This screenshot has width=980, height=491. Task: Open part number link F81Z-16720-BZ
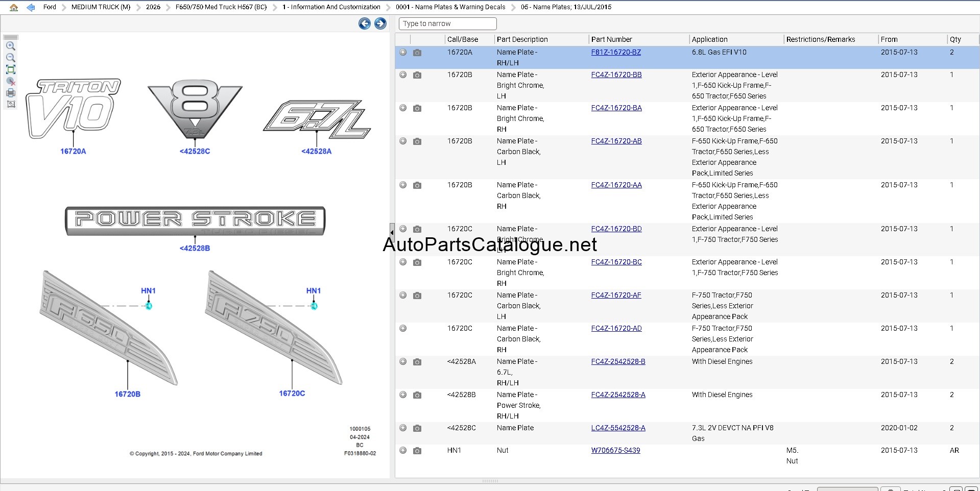[x=616, y=52]
